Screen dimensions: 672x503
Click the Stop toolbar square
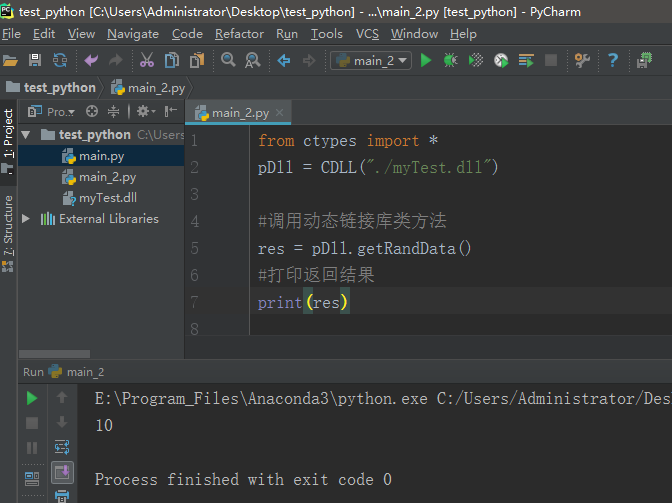551,60
